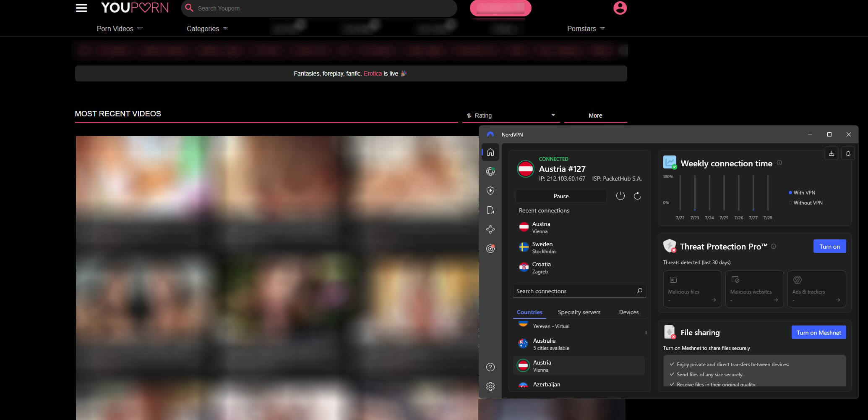The height and width of the screenshot is (420, 868).
Task: Click the magnifier in Search connections
Action: (640, 291)
